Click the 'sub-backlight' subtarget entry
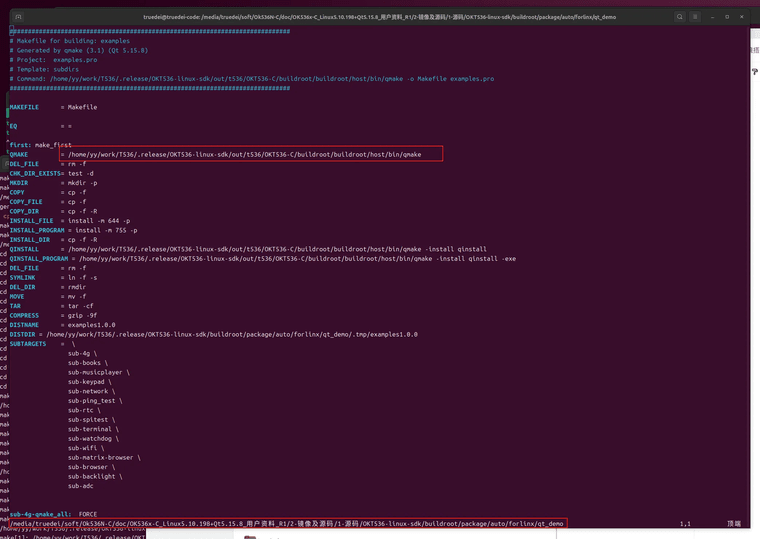This screenshot has width=760, height=539. tap(92, 476)
